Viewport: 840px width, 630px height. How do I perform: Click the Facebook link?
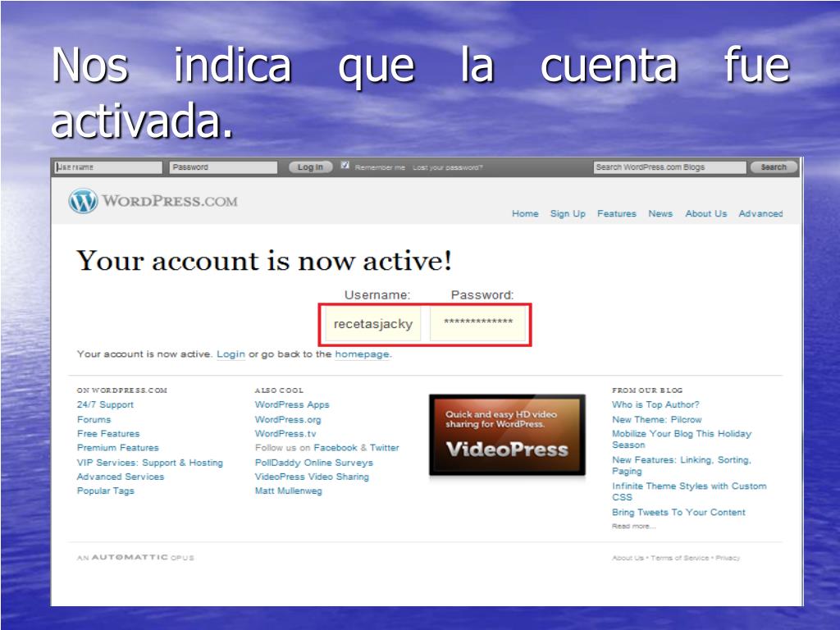pos(336,447)
